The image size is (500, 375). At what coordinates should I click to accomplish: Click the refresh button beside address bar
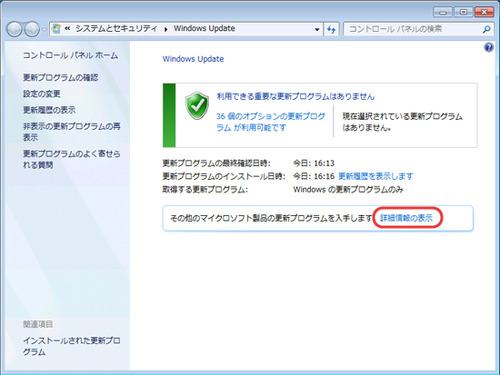(331, 29)
